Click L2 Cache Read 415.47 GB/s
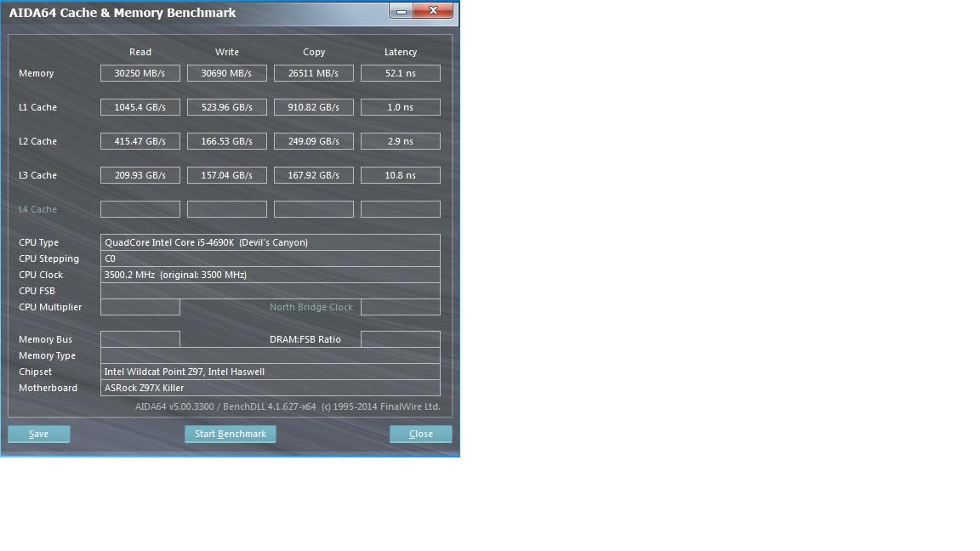 pos(140,141)
